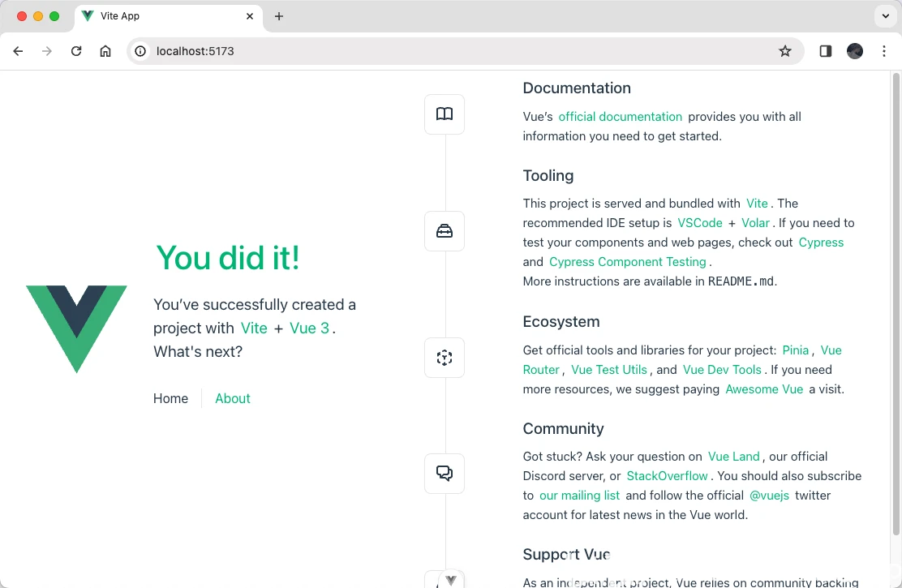902x588 pixels.
Task: Toggle the browser side panel
Action: coord(826,51)
